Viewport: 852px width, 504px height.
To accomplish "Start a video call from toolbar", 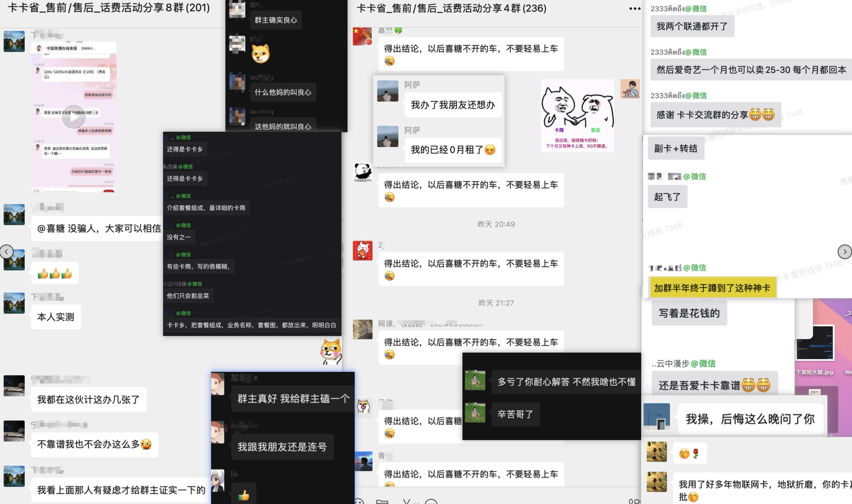I will pos(637,502).
